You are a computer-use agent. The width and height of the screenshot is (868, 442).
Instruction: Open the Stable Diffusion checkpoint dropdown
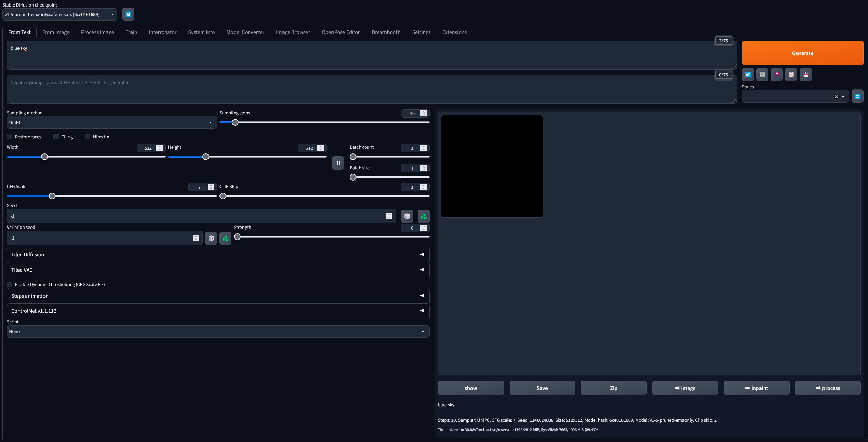click(x=60, y=14)
